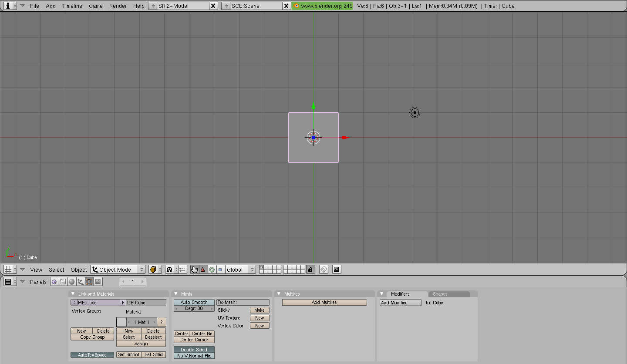Select the scale manipulator square icon
Viewport: 627px width, 364px height.
click(220, 270)
